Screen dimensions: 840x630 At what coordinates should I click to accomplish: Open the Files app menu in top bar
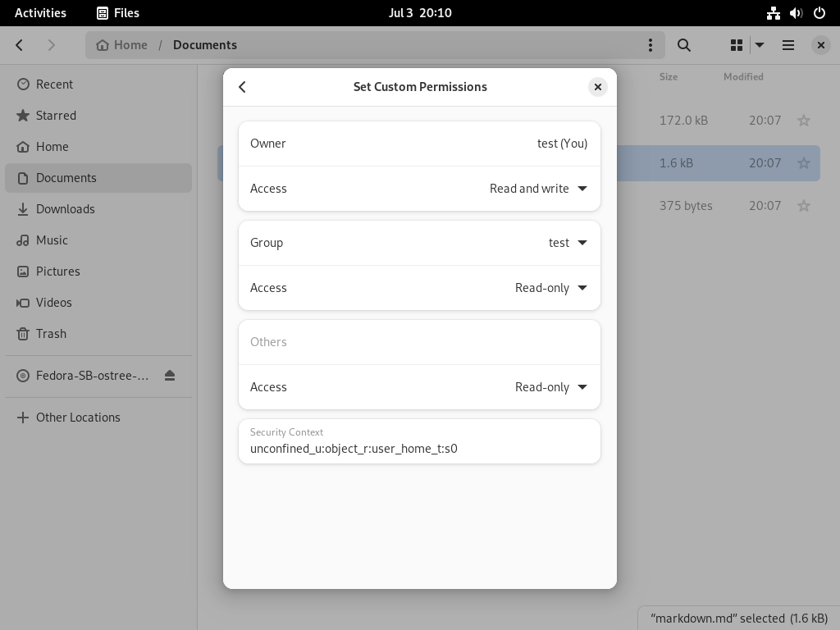pos(118,13)
